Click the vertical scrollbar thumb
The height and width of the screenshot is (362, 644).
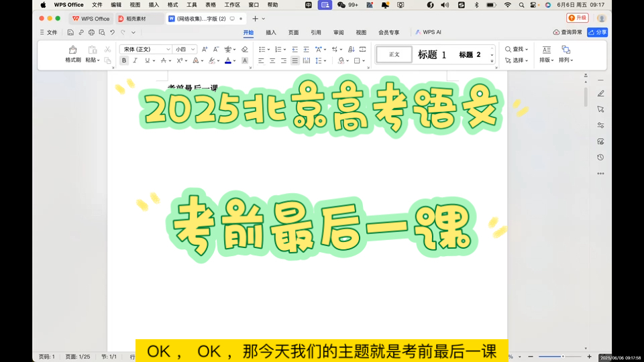click(x=586, y=97)
